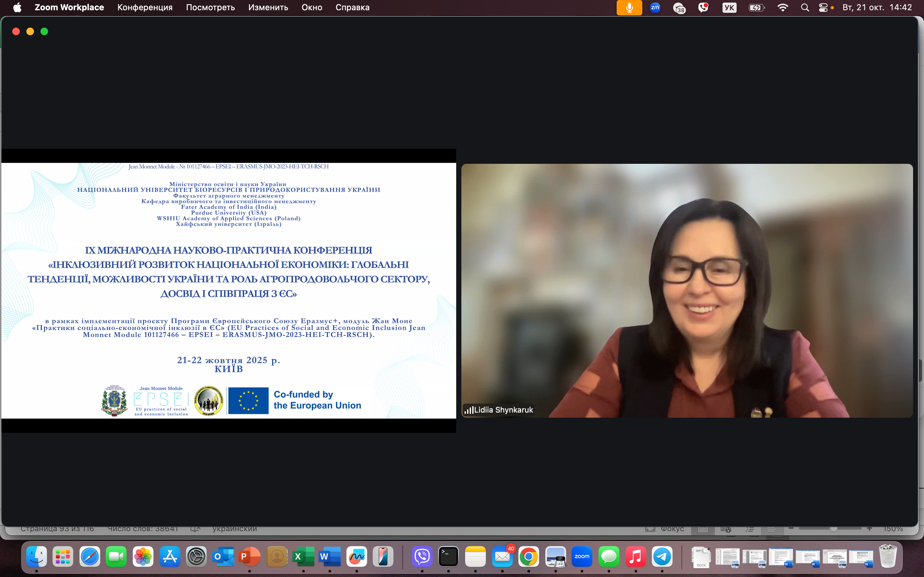Screen dimensions: 924x577
Task: Launch Telegram from the Dock
Action: point(662,556)
